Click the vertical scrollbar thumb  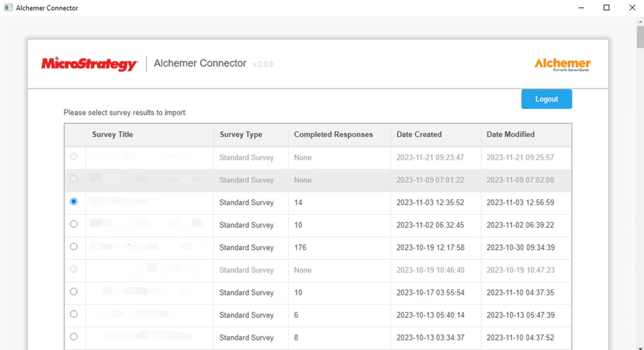point(640,36)
